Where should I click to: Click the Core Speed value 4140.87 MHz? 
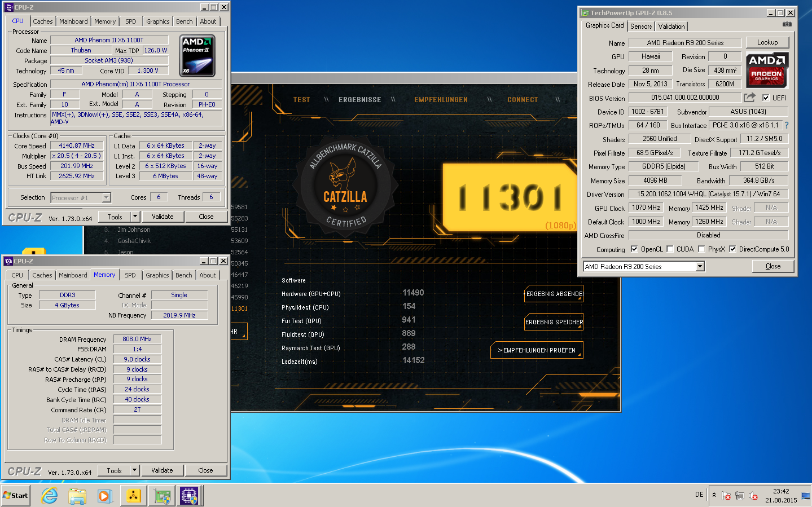coord(77,146)
